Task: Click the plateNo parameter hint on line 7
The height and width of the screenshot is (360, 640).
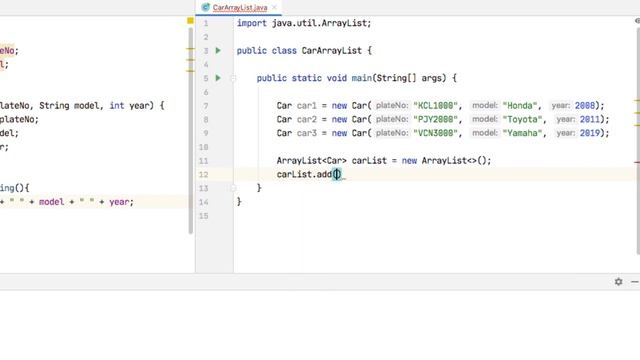Action: click(x=392, y=106)
